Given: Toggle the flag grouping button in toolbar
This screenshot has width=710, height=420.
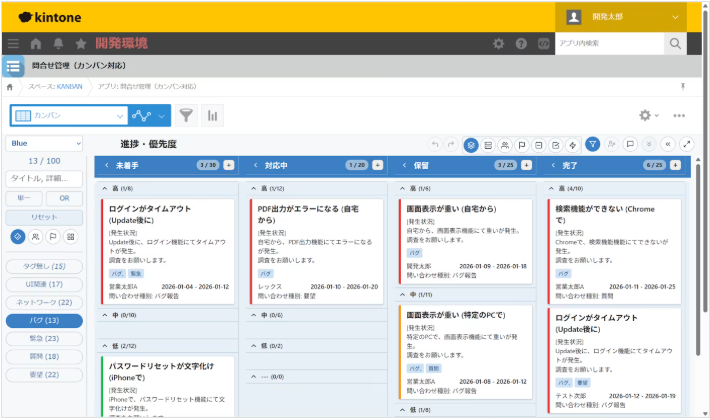Looking at the screenshot, I should (x=522, y=145).
